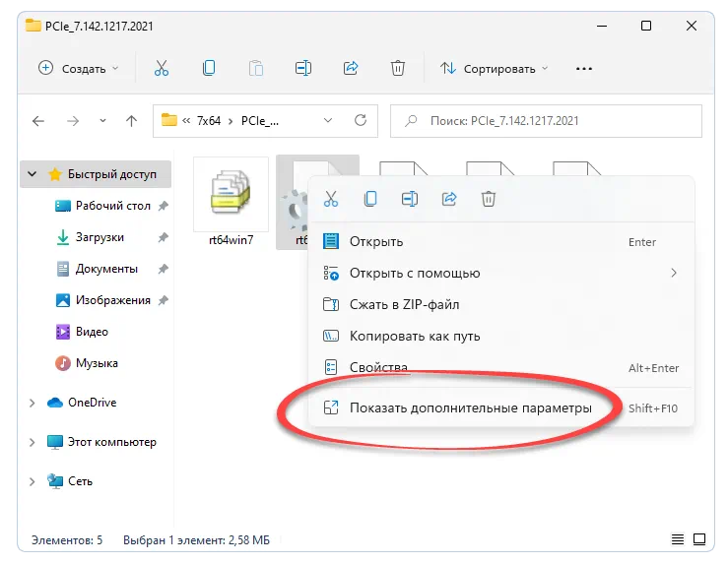The height and width of the screenshot is (564, 728).
Task: Select the rt64win7 file thumbnail
Action: (231, 194)
